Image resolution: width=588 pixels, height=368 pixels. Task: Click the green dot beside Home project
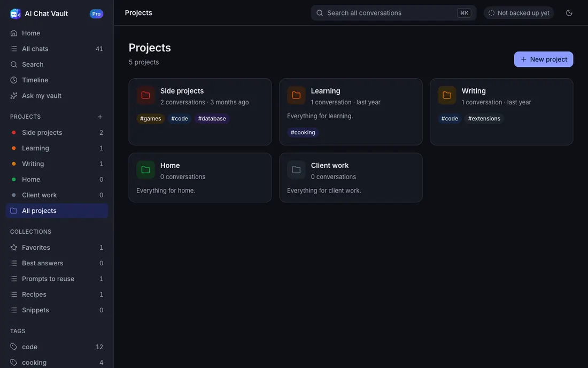[14, 179]
